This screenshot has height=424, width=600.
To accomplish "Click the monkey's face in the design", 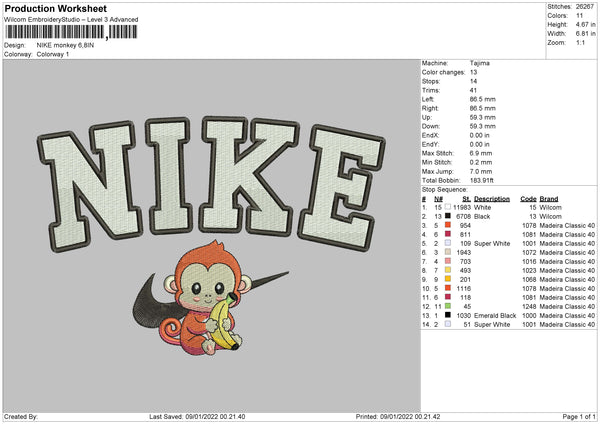I will (x=208, y=278).
